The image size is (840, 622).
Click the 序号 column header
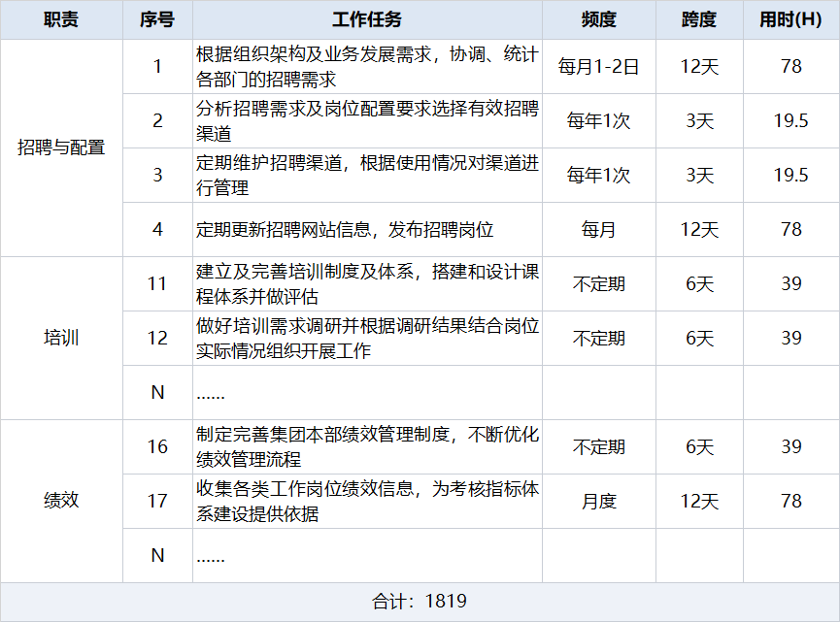tap(157, 19)
